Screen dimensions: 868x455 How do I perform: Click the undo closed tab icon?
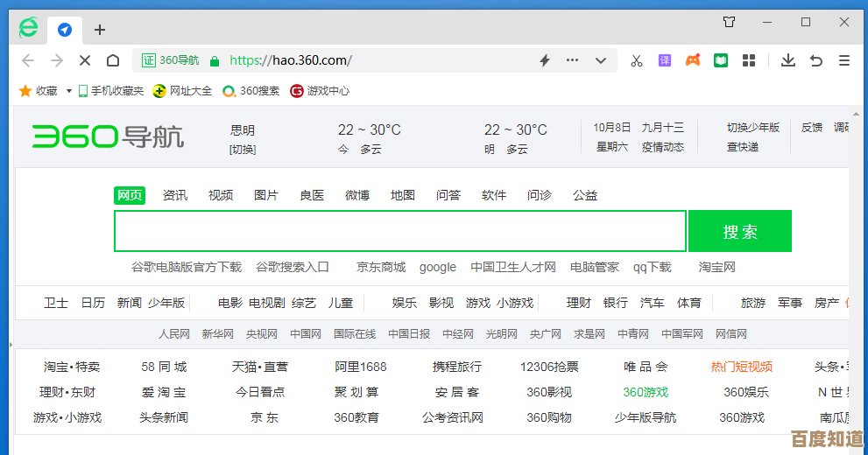(x=816, y=60)
